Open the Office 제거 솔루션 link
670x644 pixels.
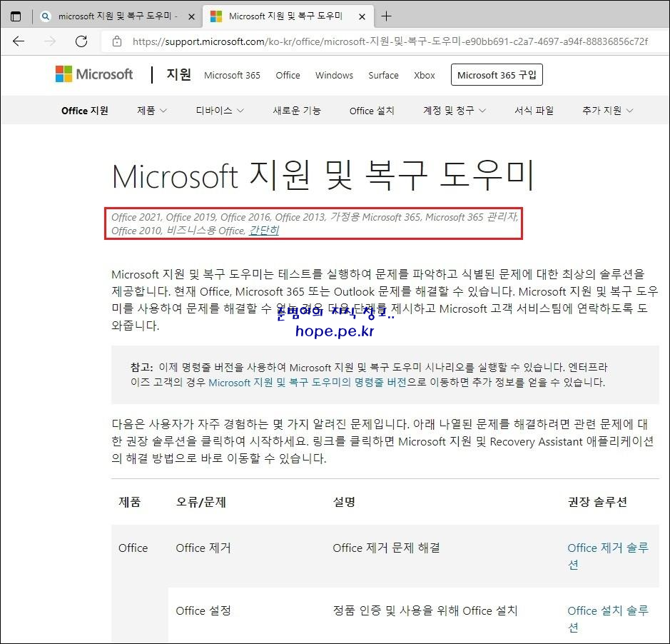[x=608, y=556]
